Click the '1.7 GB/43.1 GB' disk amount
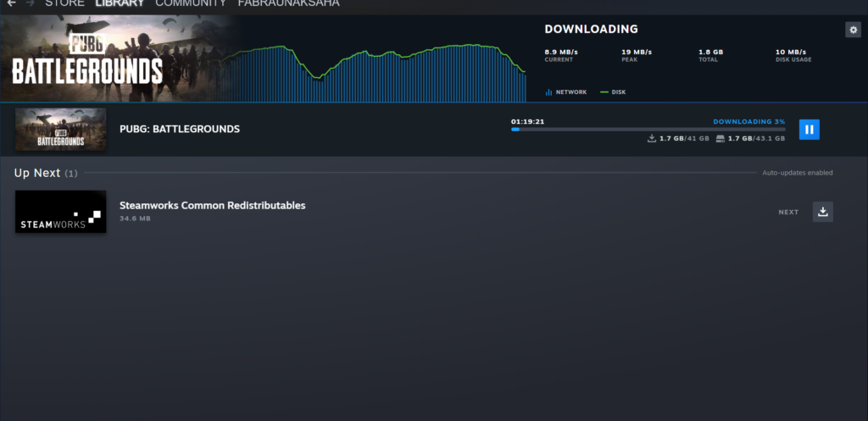The height and width of the screenshot is (421, 868). [756, 139]
